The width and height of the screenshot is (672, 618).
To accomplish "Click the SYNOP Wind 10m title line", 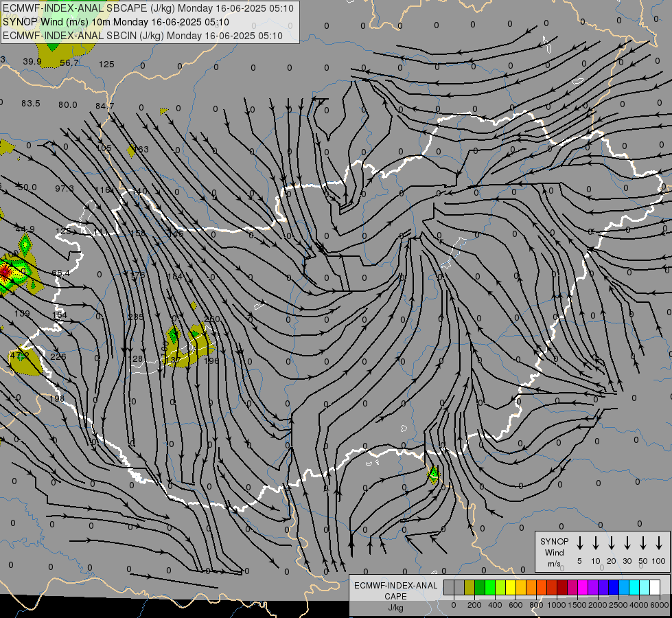I will [116, 22].
